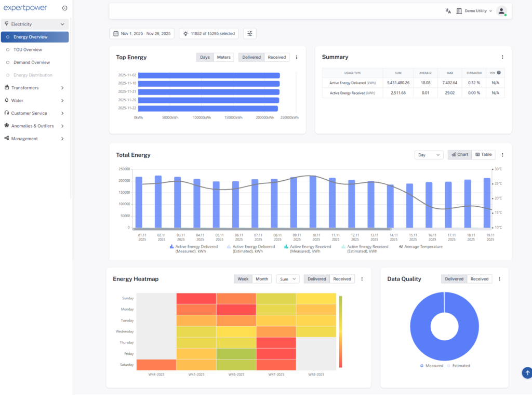Viewport: 532px width, 400px height.
Task: Click the lightbulb icon in meters selection
Action: pyautogui.click(x=185, y=34)
